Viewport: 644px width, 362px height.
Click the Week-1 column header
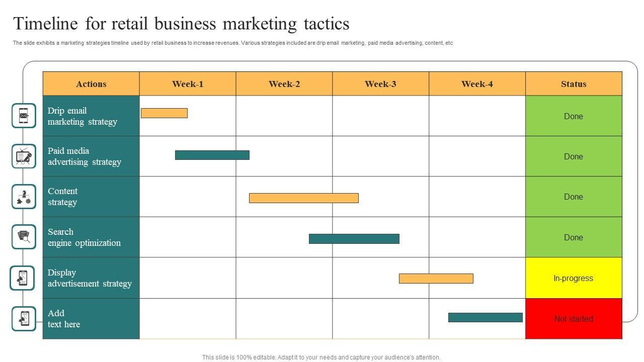pos(188,84)
